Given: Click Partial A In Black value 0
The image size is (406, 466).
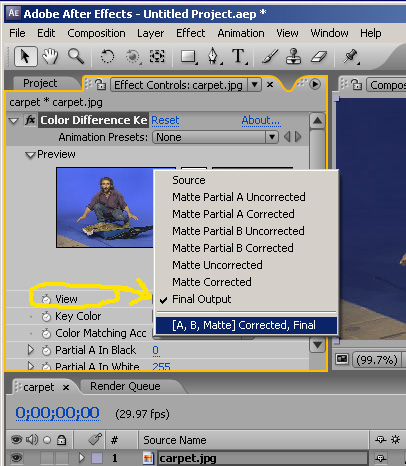Looking at the screenshot, I should 155,350.
